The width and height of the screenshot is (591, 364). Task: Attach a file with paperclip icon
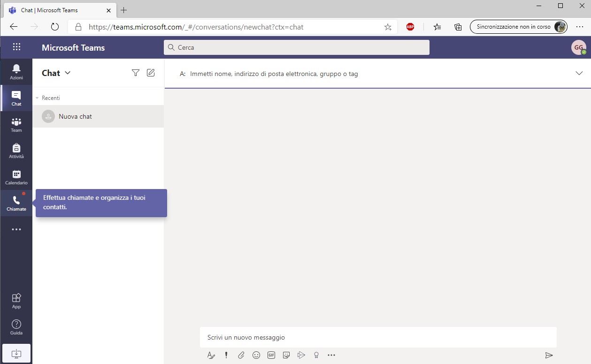point(241,355)
